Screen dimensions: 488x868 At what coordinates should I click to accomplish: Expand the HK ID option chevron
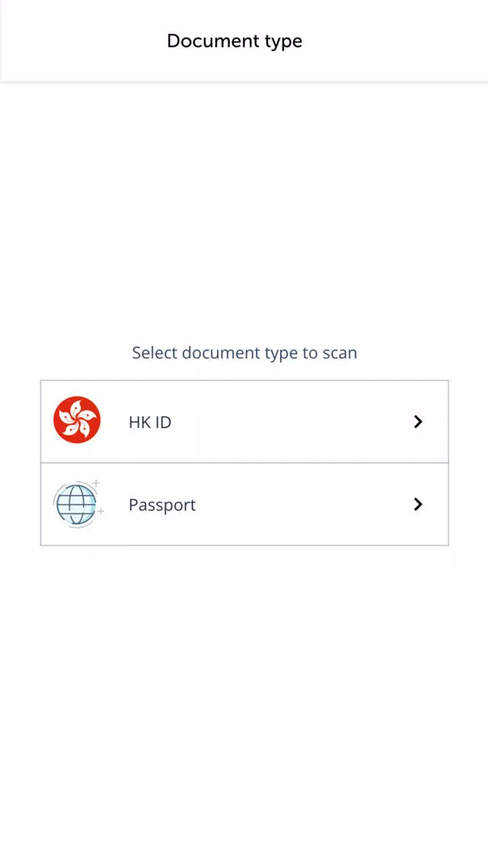coord(419,422)
